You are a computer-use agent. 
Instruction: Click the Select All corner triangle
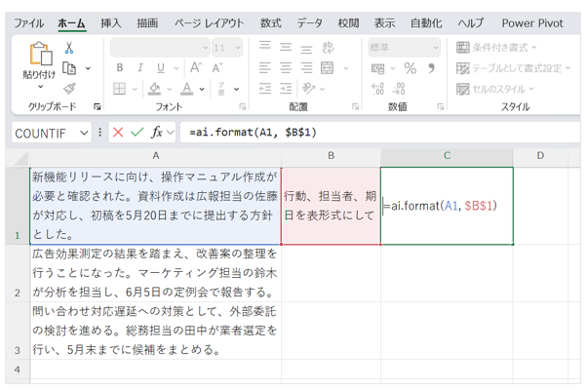tap(20, 159)
